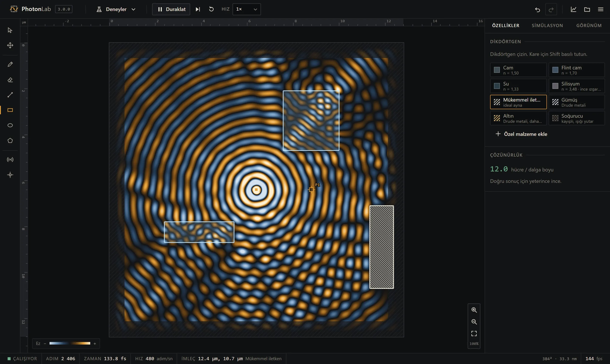
Task: Choose the Su n = 1,33 material
Action: point(518,86)
